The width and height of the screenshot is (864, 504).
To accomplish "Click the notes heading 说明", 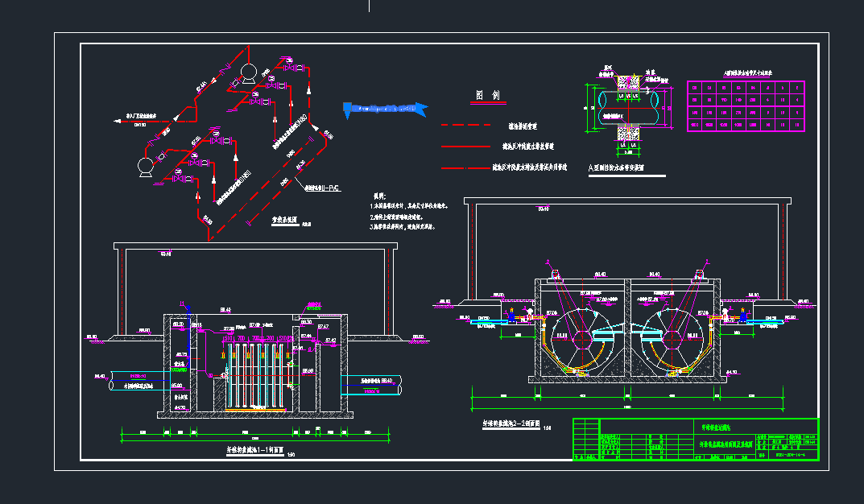I will point(379,196).
